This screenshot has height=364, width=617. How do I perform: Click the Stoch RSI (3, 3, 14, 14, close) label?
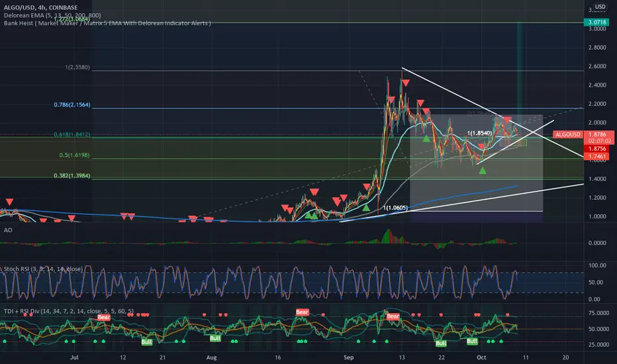(43, 269)
